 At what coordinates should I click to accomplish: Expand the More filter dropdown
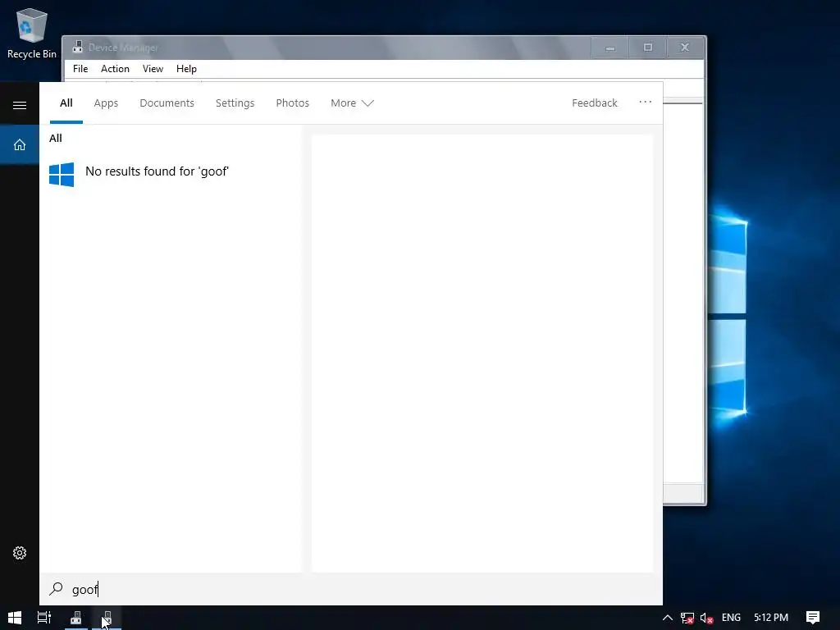352,103
